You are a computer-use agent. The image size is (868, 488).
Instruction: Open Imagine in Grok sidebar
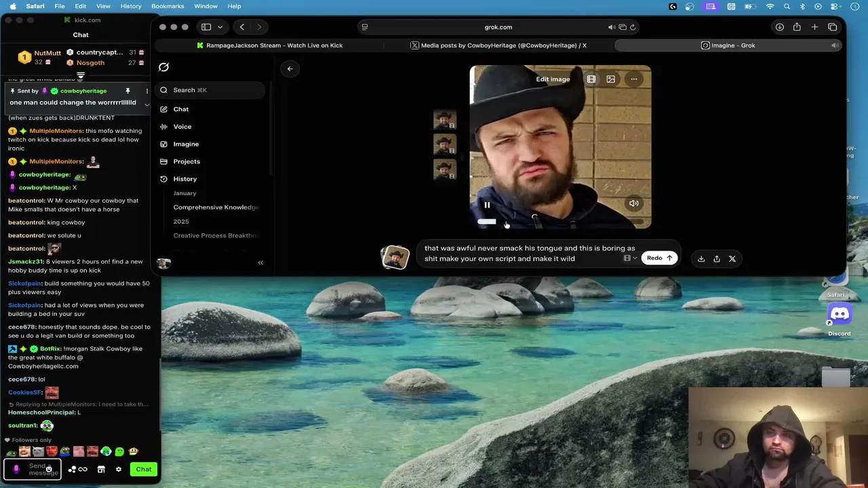click(186, 144)
